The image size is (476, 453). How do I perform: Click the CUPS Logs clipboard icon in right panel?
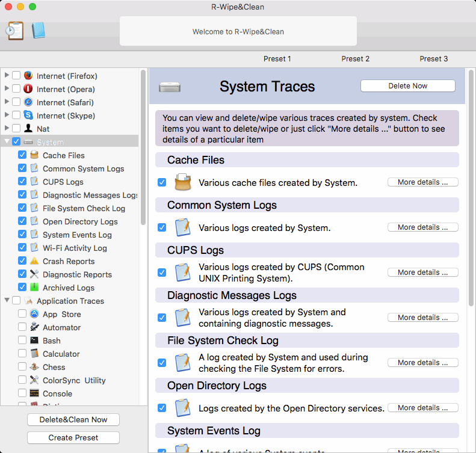pyautogui.click(x=183, y=273)
